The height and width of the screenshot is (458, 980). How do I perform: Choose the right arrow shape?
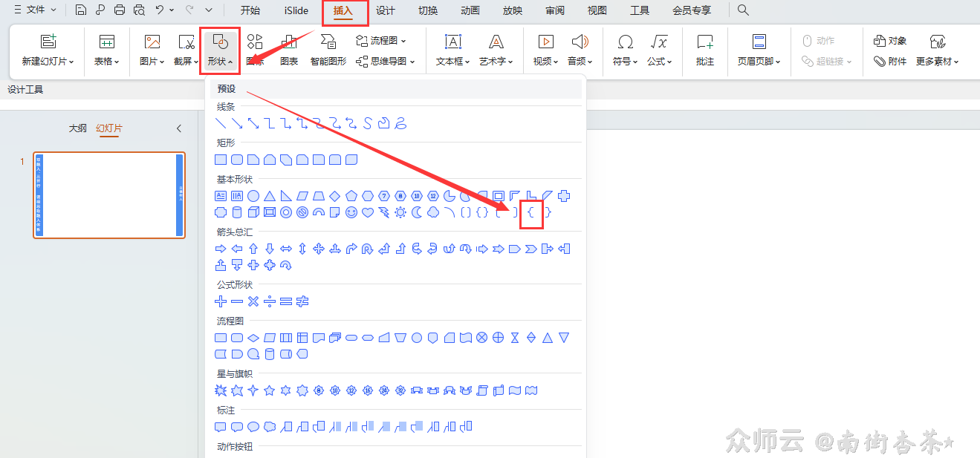pyautogui.click(x=221, y=249)
